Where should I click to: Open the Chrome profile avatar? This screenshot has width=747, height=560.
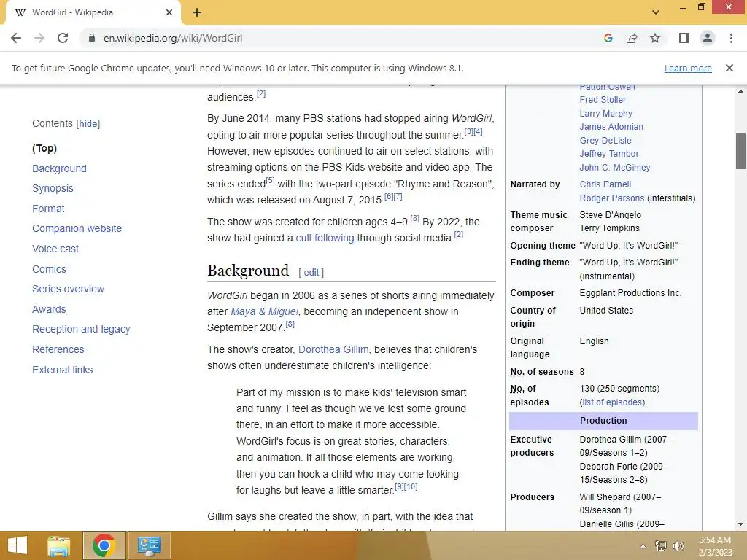click(x=708, y=38)
